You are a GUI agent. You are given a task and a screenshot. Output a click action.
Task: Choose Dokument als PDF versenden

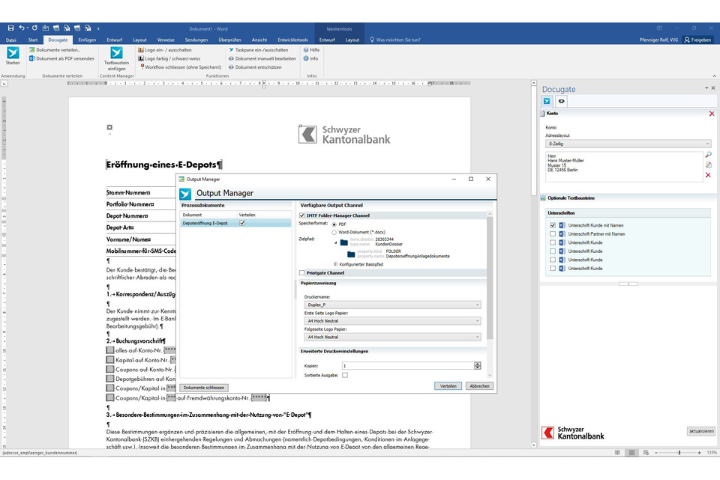coord(62,59)
